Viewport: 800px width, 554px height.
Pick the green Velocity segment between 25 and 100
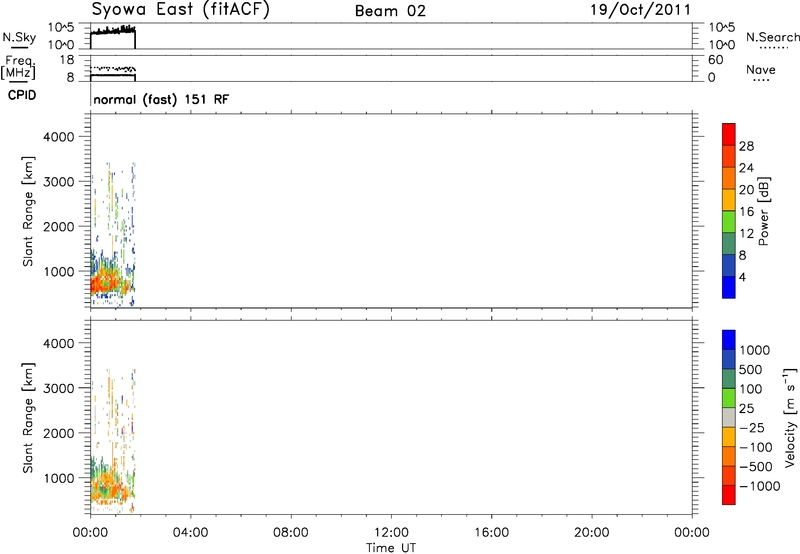pos(729,398)
